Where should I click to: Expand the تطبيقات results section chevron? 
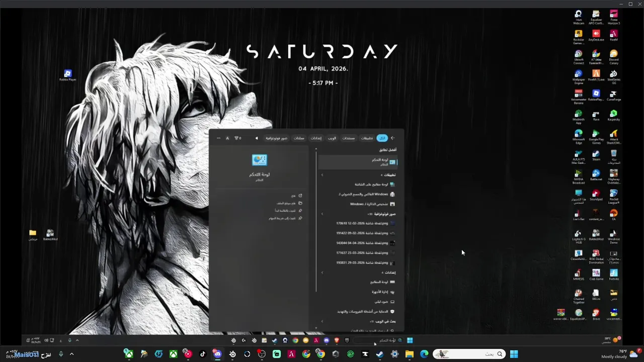click(x=323, y=175)
